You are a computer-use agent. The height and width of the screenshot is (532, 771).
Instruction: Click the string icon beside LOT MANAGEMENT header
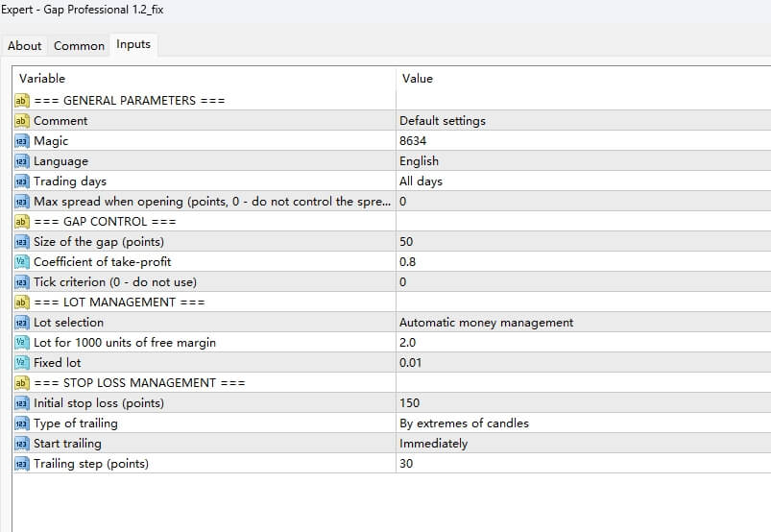22,302
